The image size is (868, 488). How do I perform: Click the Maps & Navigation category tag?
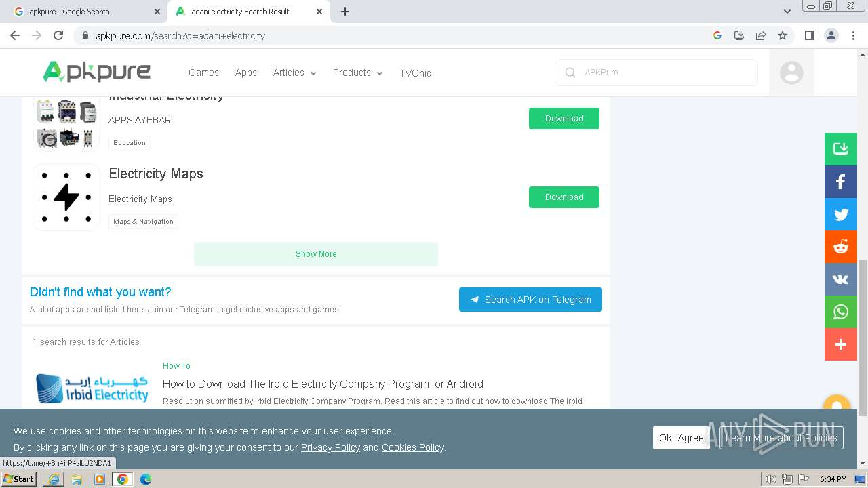pyautogui.click(x=143, y=222)
